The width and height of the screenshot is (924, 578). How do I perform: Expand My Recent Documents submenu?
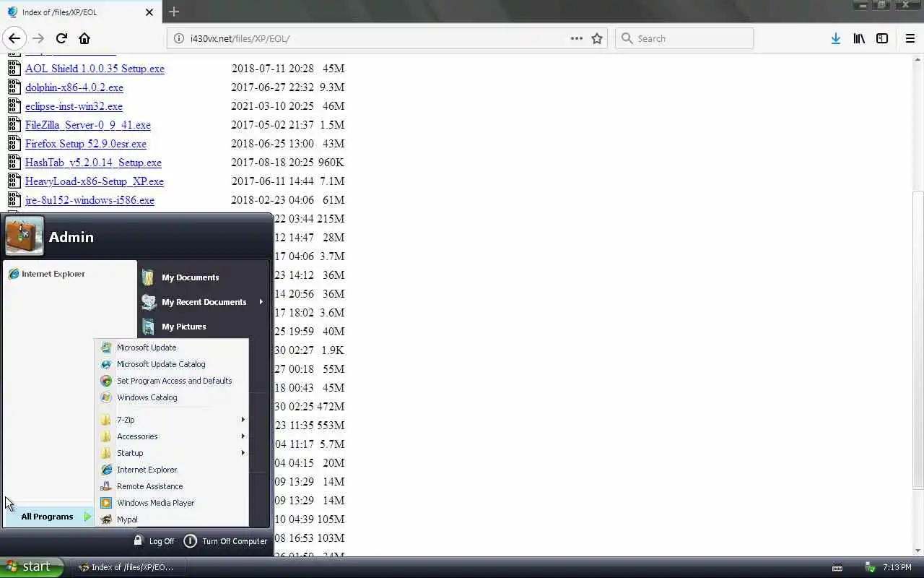[x=204, y=302]
